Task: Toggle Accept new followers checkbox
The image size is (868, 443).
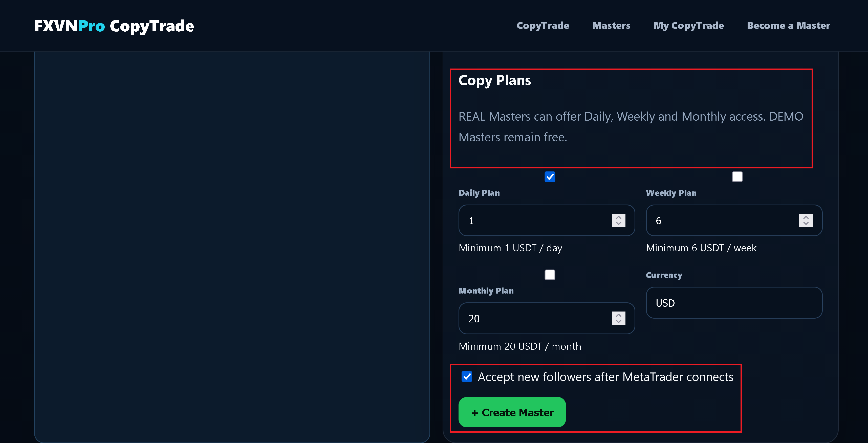Action: 467,376
